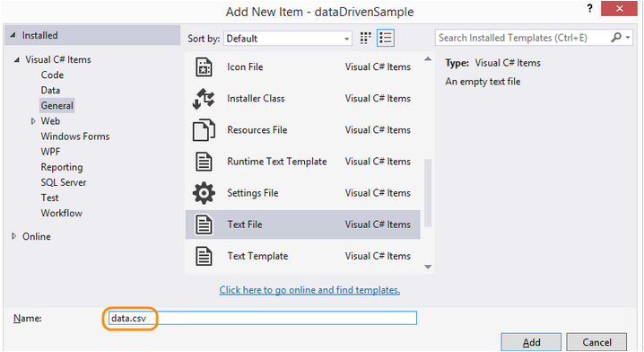Click the search magnifier icon
This screenshot has height=352, width=644.
616,38
